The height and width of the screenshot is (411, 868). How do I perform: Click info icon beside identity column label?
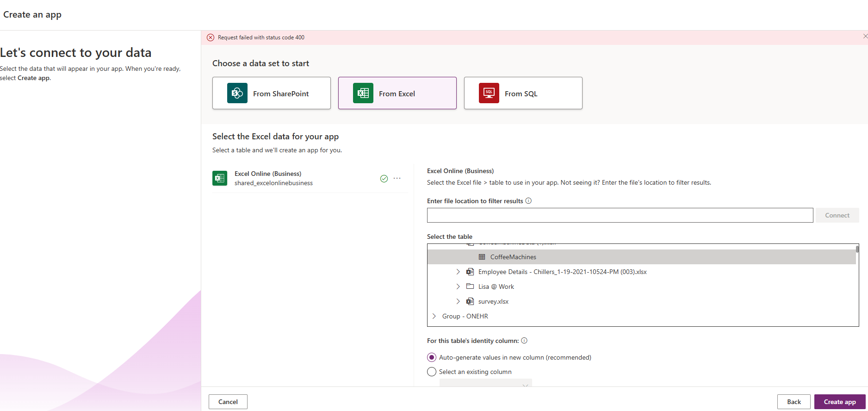(x=524, y=341)
